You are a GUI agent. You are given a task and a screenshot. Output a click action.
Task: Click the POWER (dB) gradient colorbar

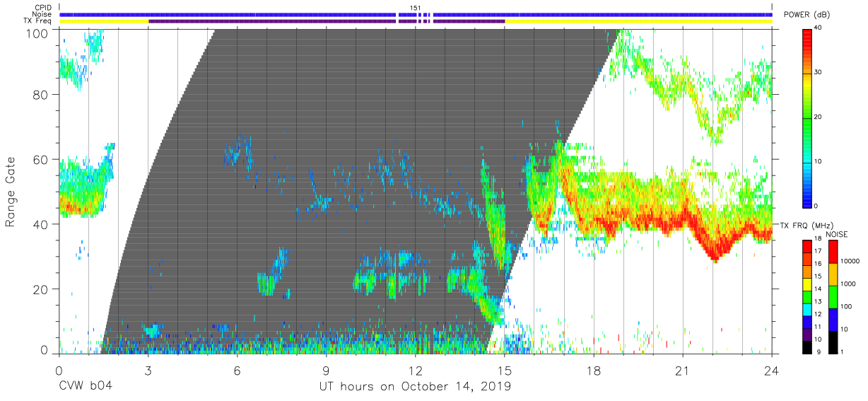coord(807,117)
